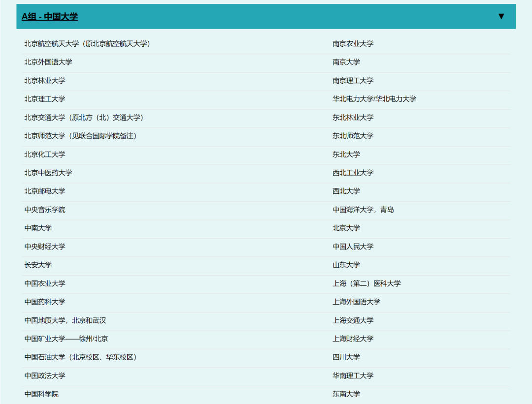Viewport: 532px width, 404px height.
Task: Collapse the A组 section using the arrow
Action: coord(501,16)
